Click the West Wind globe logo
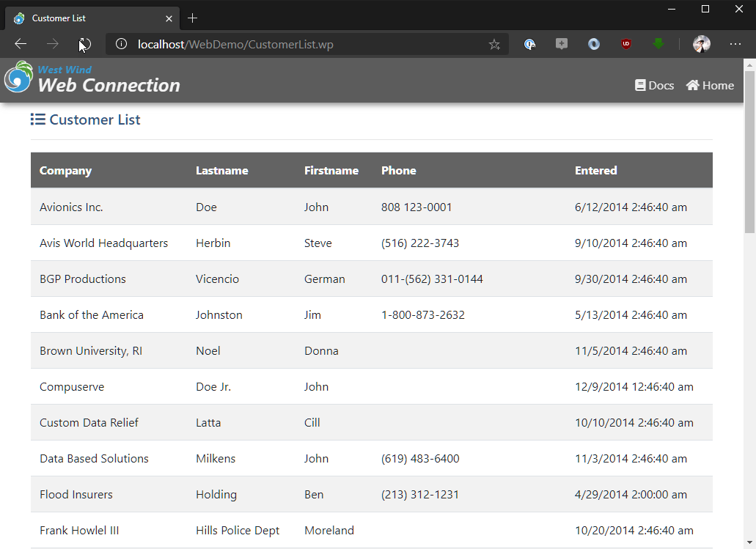756x549 pixels. [x=18, y=77]
